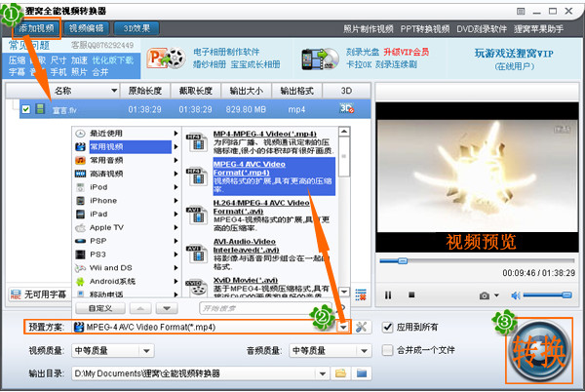This screenshot has height=392, width=585.
Task: Click the move up arrow button beside 自定义
Action: point(140,308)
